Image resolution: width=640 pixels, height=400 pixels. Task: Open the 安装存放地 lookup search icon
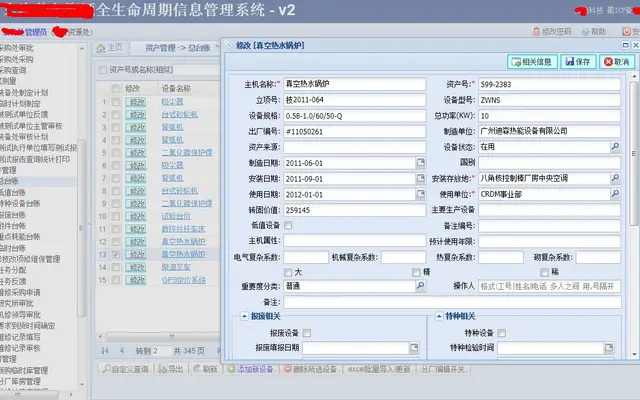[x=615, y=178]
